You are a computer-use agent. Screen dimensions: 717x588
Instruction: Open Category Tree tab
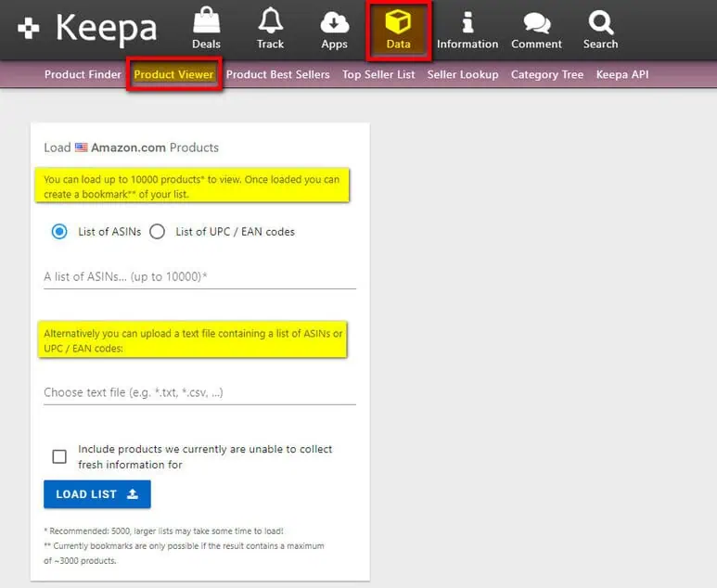[547, 74]
